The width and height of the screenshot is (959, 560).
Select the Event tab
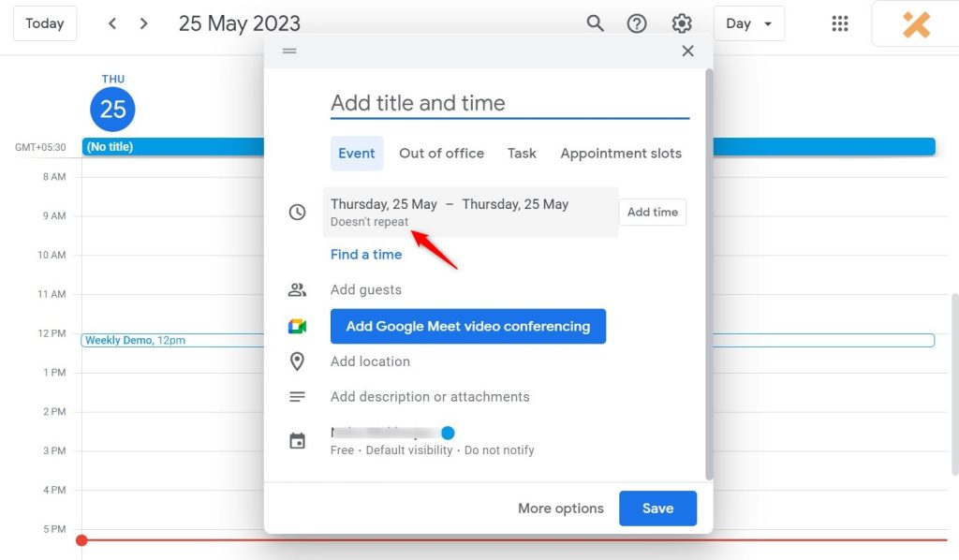tap(357, 154)
